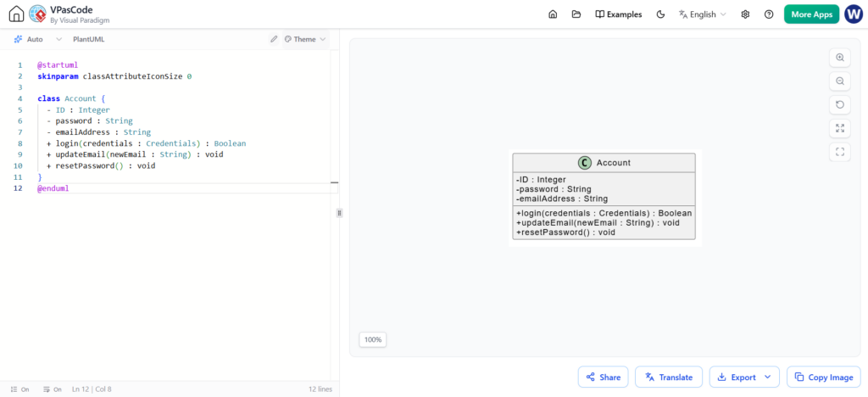Viewport: 868px width, 397px height.
Task: Click the skinparam classAttributeIconSize line
Action: (x=114, y=75)
